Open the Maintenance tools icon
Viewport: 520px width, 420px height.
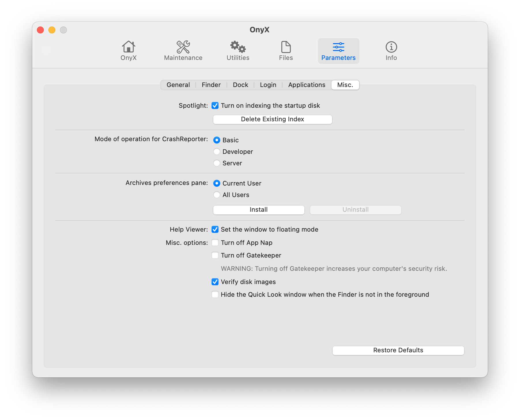coord(183,47)
